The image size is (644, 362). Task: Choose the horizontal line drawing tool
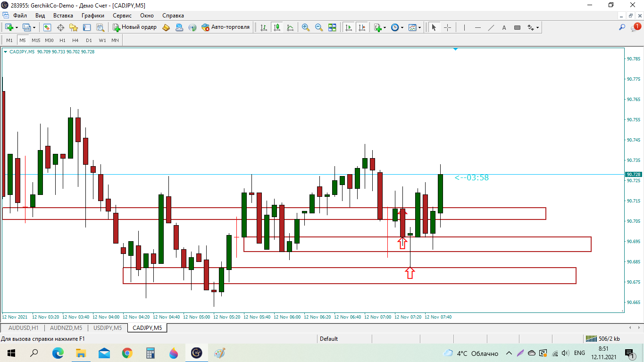point(477,27)
